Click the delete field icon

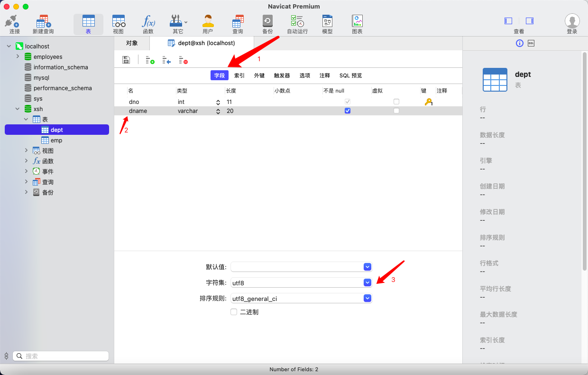[x=183, y=60]
